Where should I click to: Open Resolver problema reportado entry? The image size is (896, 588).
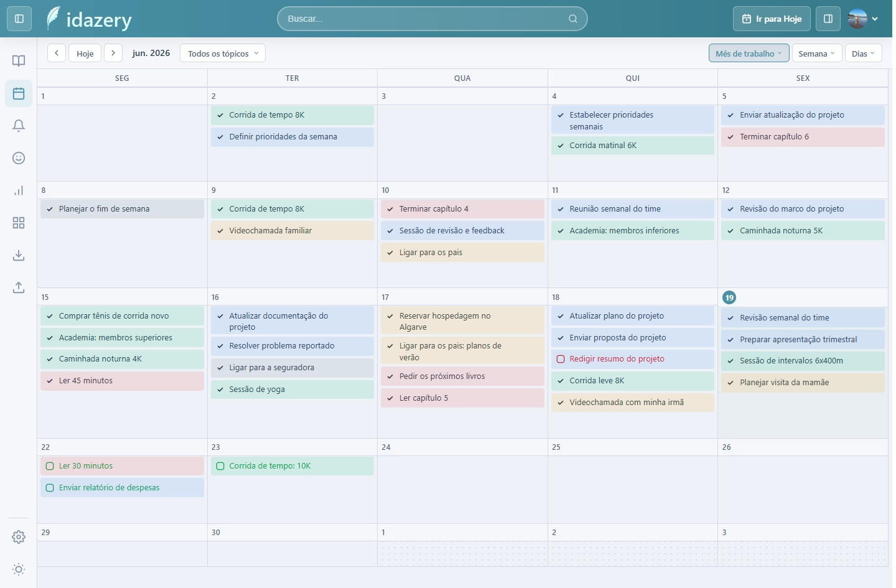pos(292,346)
